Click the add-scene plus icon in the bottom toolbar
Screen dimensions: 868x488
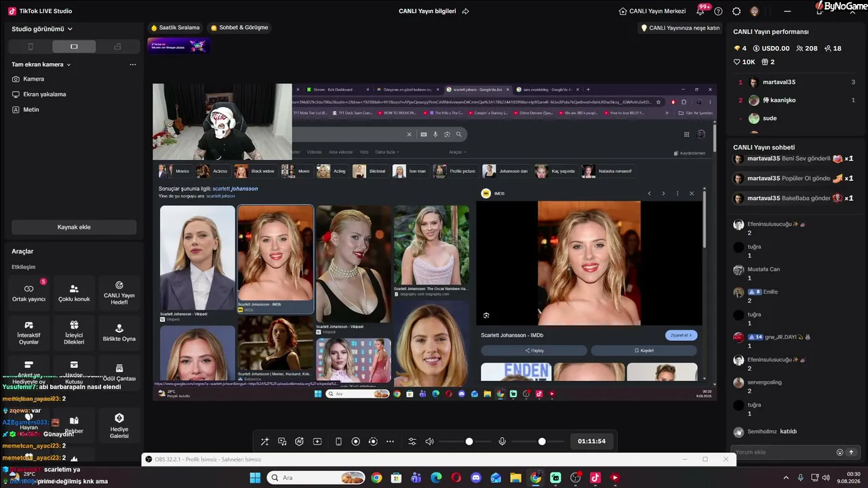(x=317, y=441)
